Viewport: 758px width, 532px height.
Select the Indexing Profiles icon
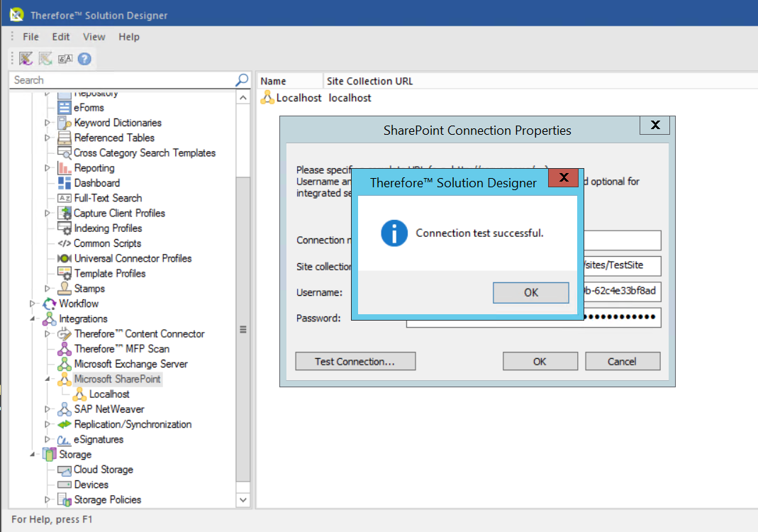[x=65, y=228]
